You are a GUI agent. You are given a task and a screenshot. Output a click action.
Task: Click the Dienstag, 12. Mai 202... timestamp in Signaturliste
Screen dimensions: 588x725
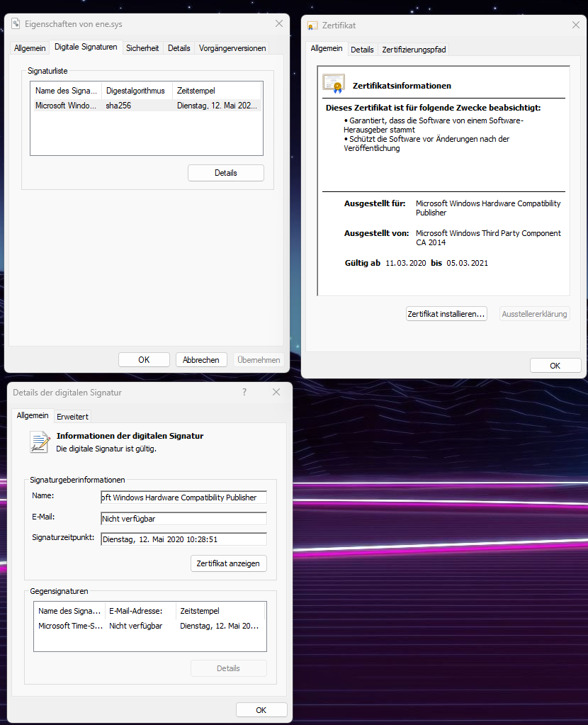(x=217, y=106)
